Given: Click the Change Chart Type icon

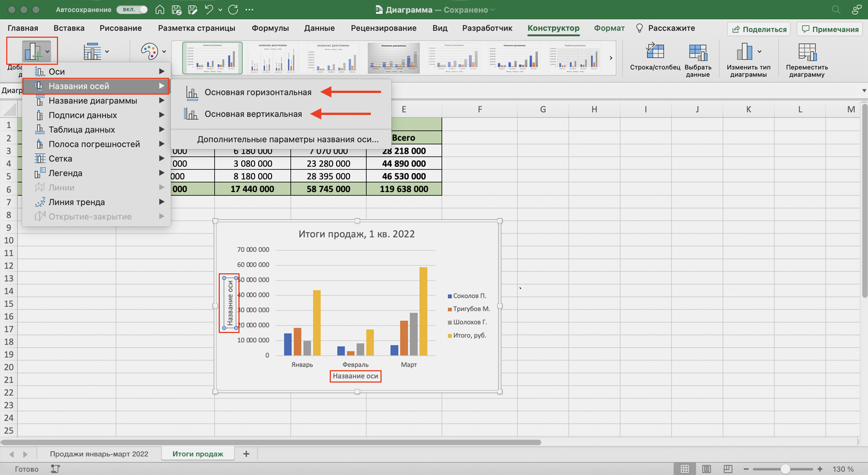Looking at the screenshot, I should (745, 52).
